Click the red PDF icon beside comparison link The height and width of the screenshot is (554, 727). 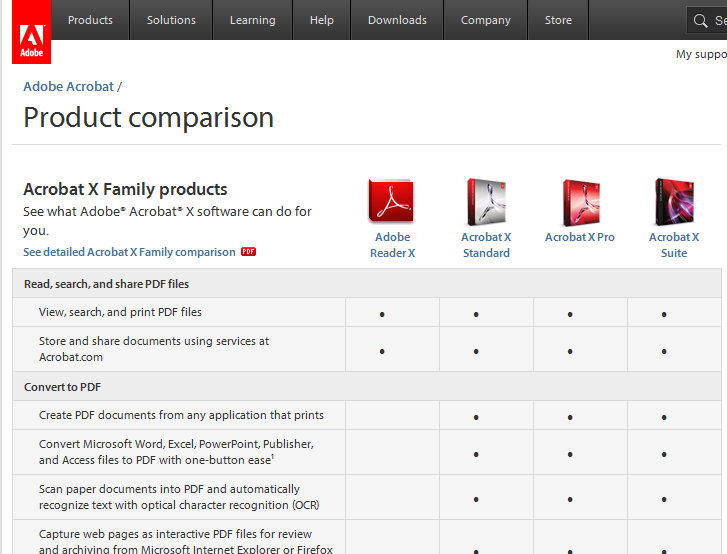(249, 252)
